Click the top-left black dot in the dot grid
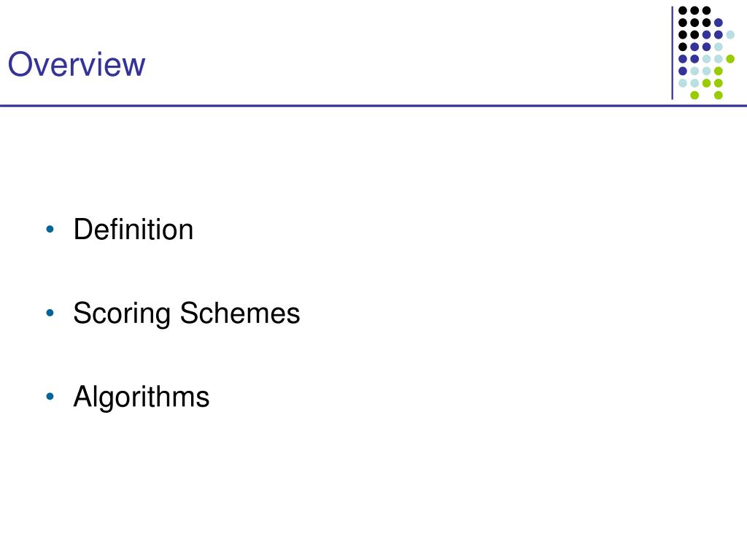 coord(683,10)
